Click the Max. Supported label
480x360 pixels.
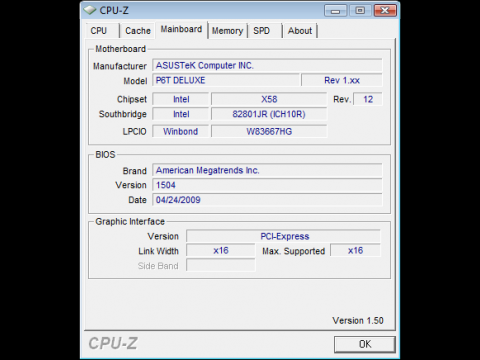(x=293, y=251)
